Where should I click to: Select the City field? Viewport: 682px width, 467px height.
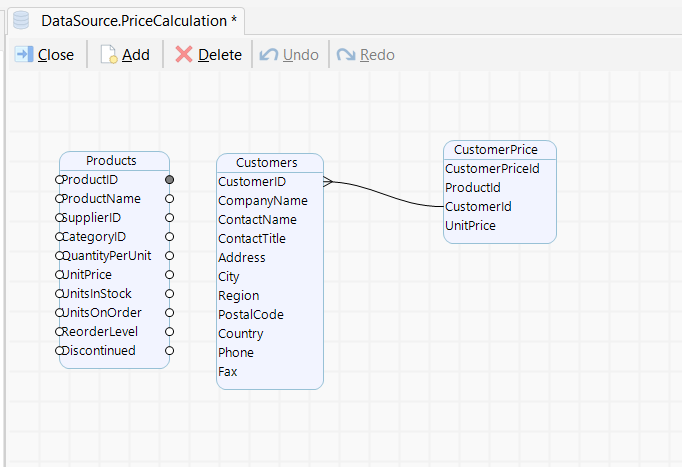(x=228, y=277)
